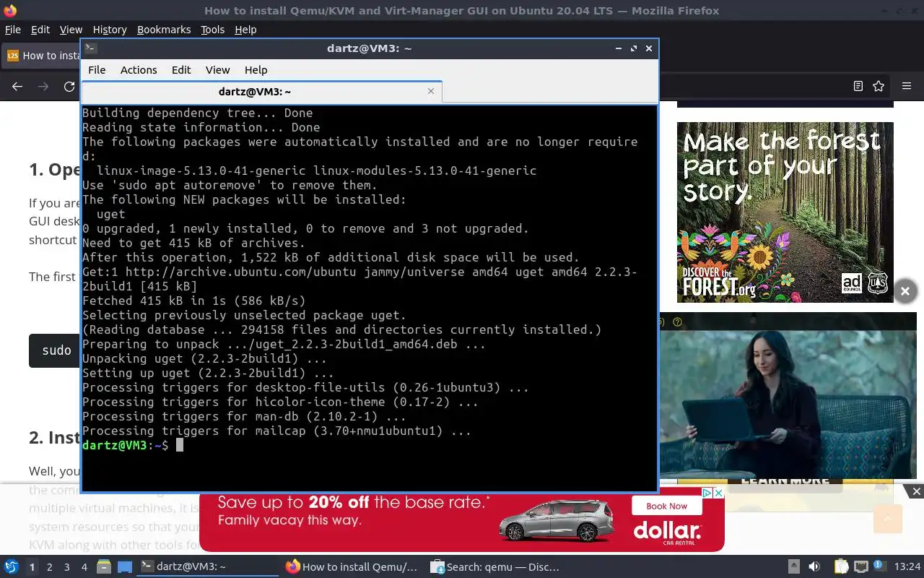Click the Firefox forward arrow

(x=43, y=86)
